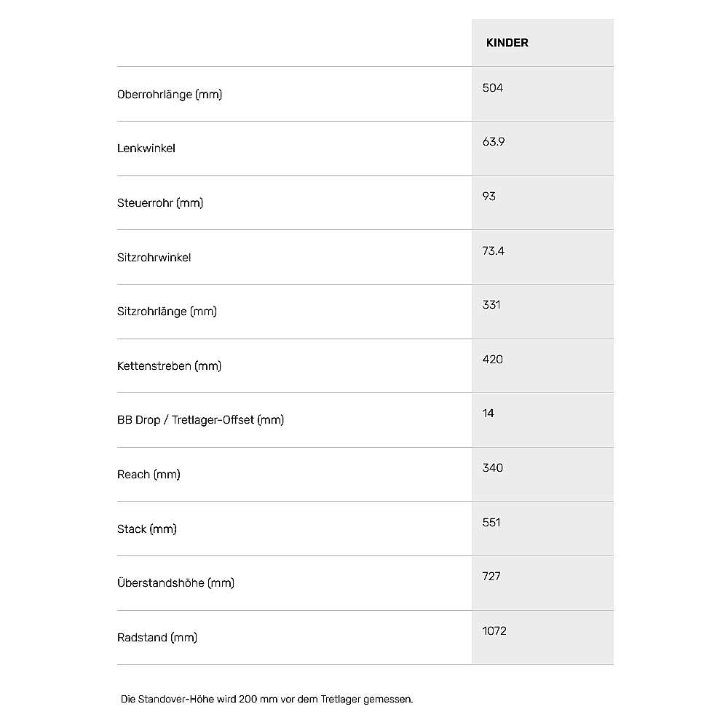Select the BB Drop value 14

pyautogui.click(x=488, y=414)
